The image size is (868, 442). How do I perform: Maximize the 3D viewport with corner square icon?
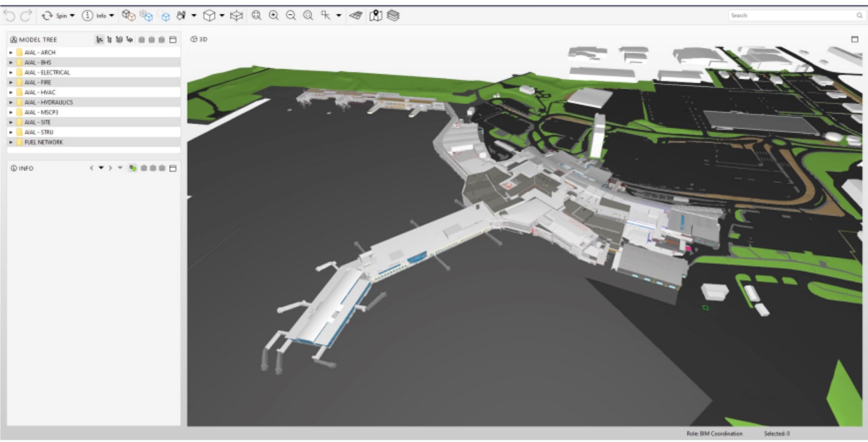coord(854,39)
